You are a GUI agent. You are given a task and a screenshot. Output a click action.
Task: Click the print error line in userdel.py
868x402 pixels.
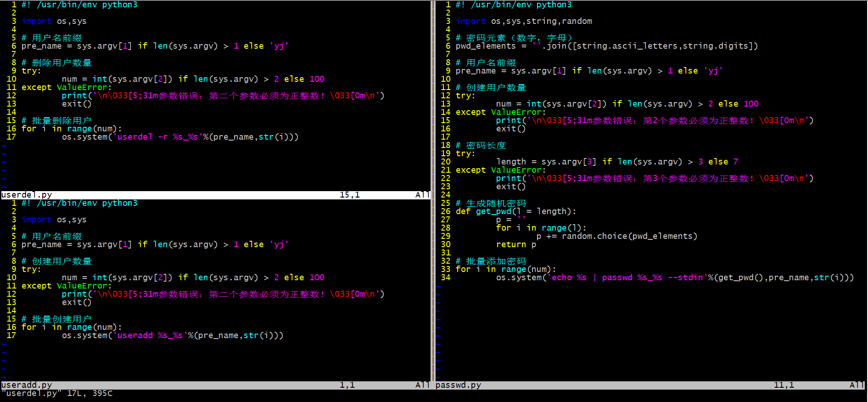(x=223, y=96)
